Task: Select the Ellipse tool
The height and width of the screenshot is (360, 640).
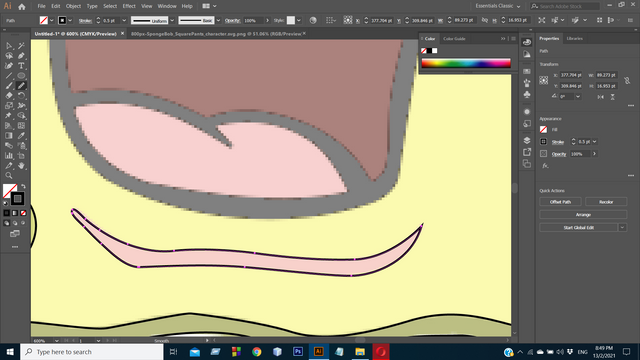Action: pyautogui.click(x=21, y=76)
